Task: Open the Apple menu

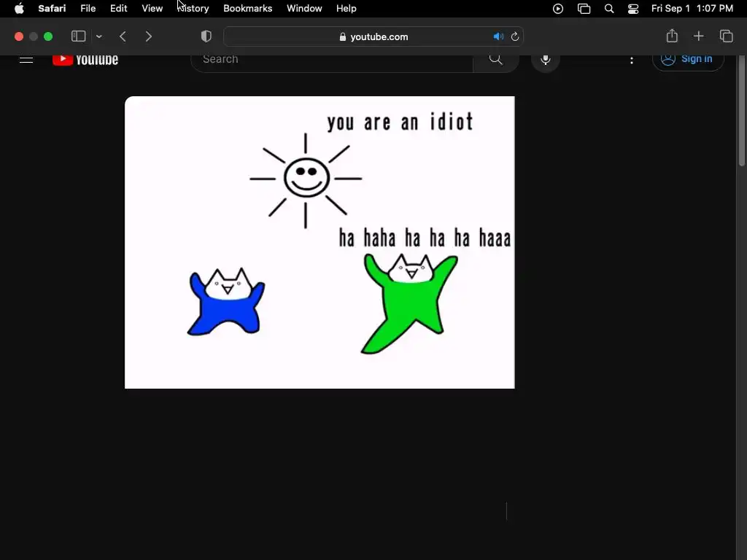Action: coord(19,9)
